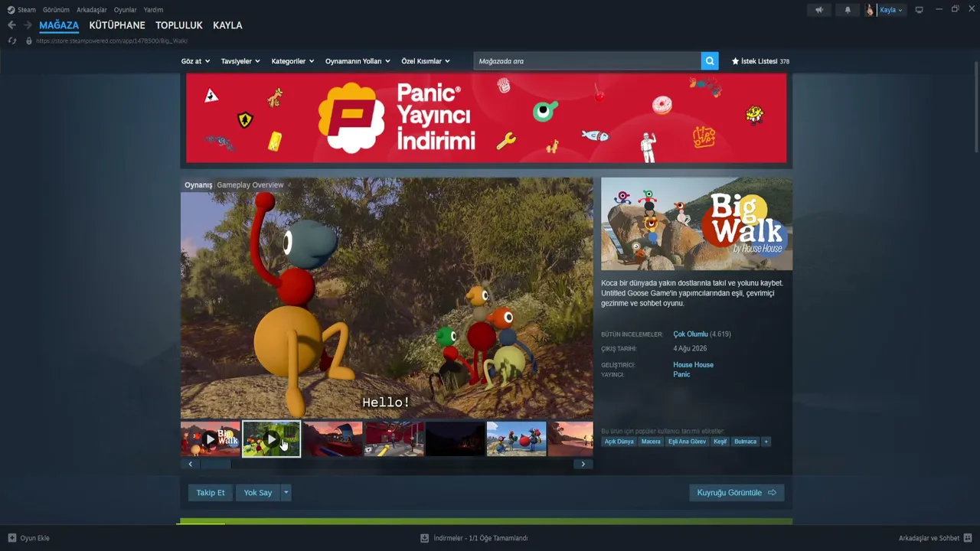Click the Panic Yayıncı İndirimi banner
Screen dimensions: 980x551
(486, 118)
